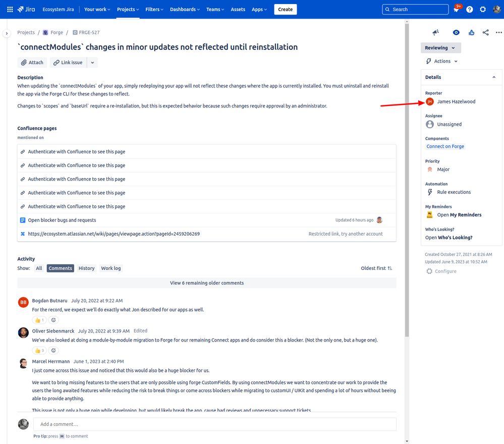
Task: Open My Reminders link
Action: pos(459,215)
